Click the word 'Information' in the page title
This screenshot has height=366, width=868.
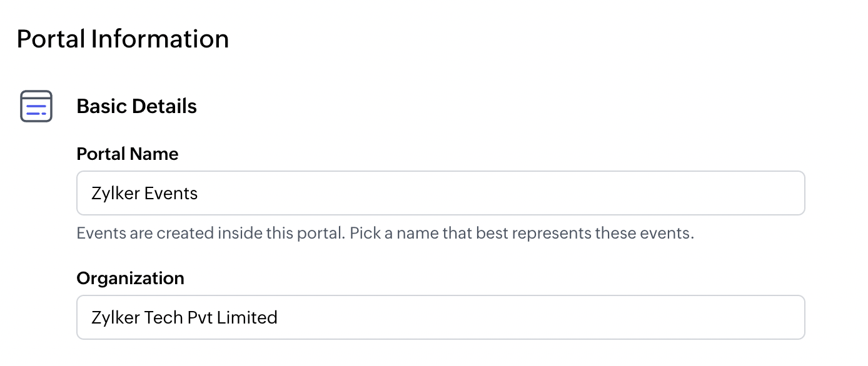click(160, 39)
